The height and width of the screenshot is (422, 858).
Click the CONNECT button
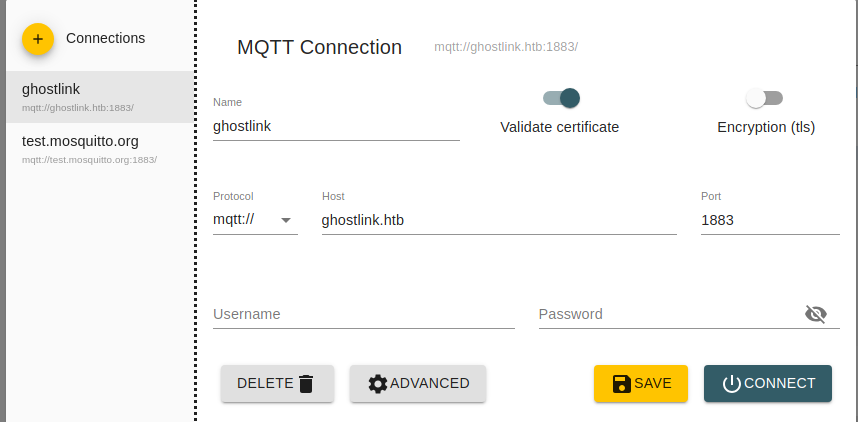coord(768,384)
